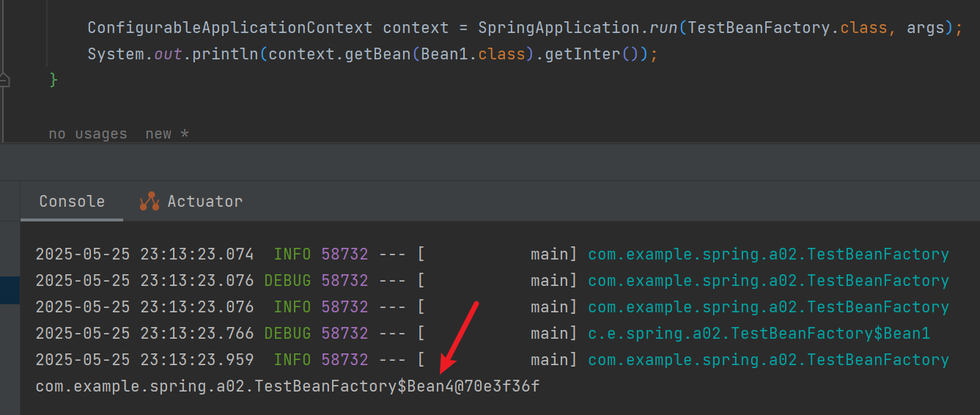Click the closing green brace of method
The height and width of the screenshot is (415, 980).
point(53,79)
